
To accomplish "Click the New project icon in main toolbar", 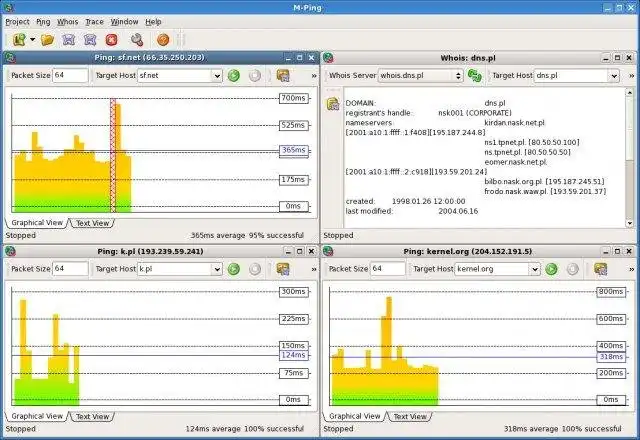I will (19, 40).
